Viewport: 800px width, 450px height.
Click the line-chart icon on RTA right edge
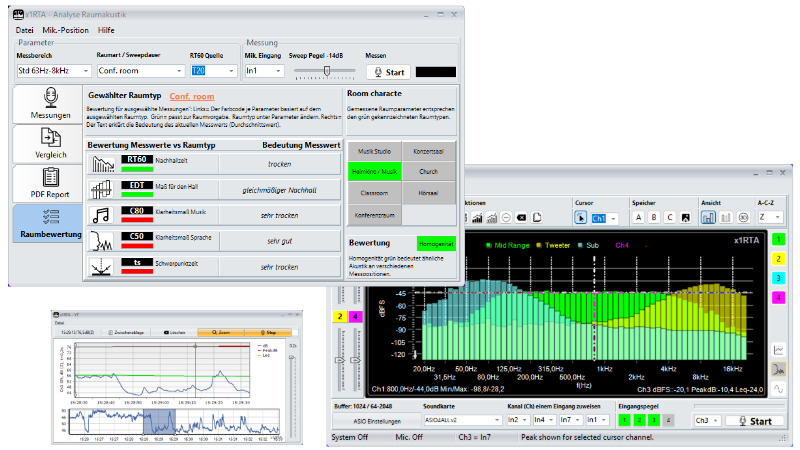tap(779, 350)
